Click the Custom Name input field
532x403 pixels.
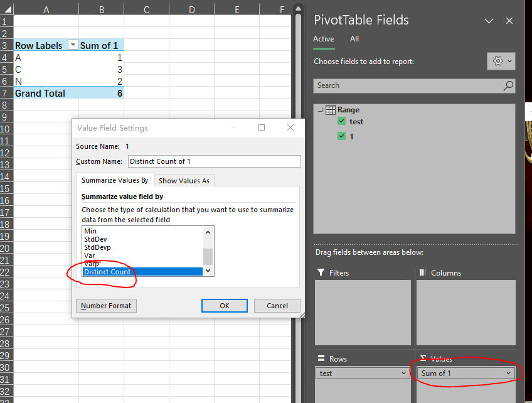tap(214, 161)
